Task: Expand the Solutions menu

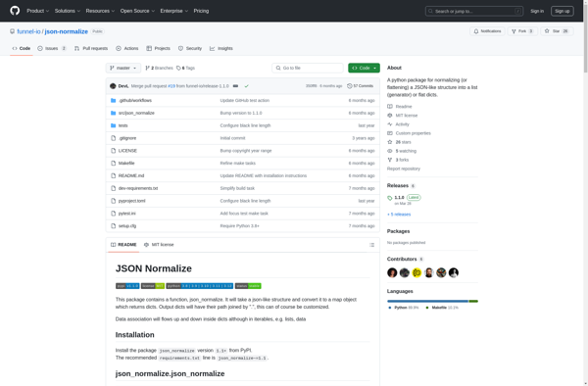Action: tap(67, 11)
